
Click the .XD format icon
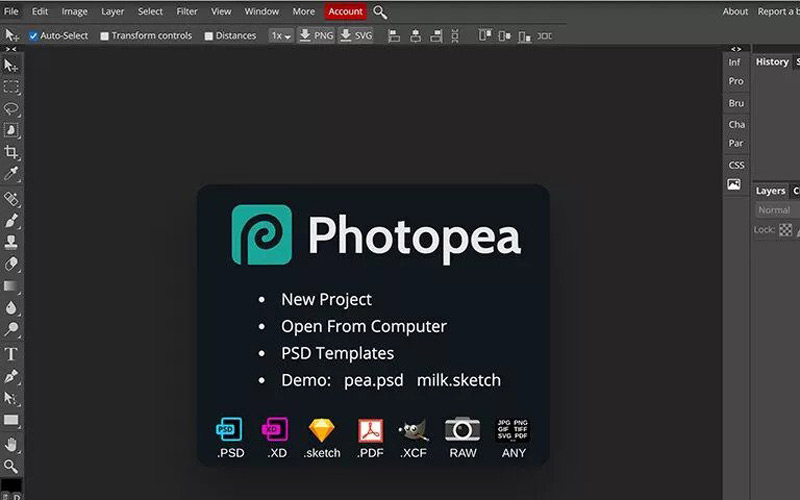pyautogui.click(x=275, y=430)
